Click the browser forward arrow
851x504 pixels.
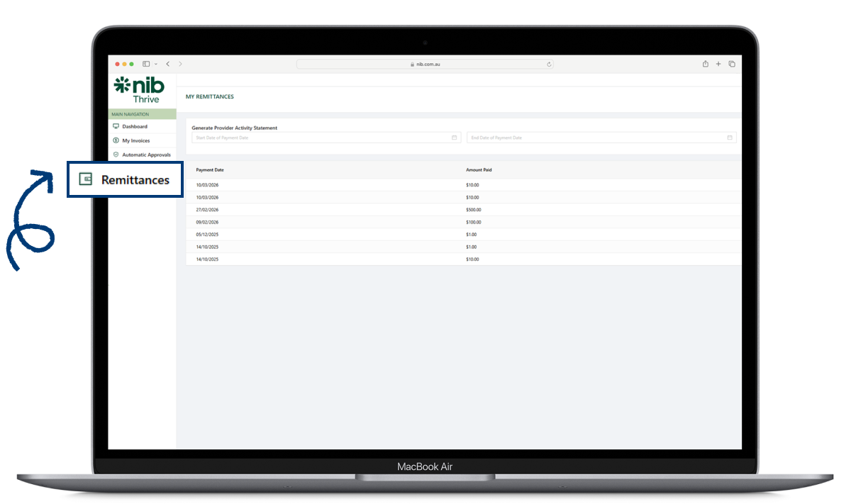pos(180,64)
